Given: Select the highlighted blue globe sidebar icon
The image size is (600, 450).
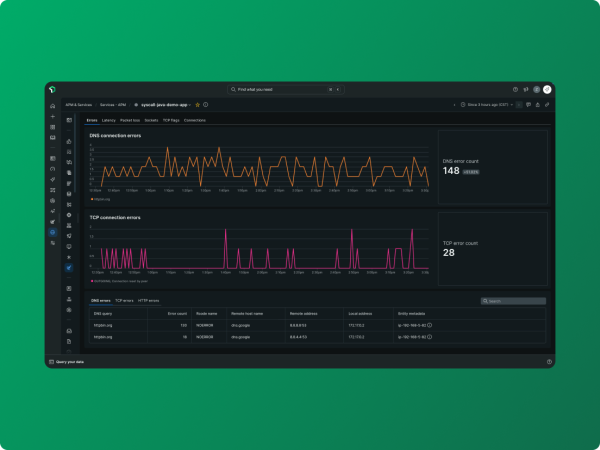Looking at the screenshot, I should [x=53, y=232].
